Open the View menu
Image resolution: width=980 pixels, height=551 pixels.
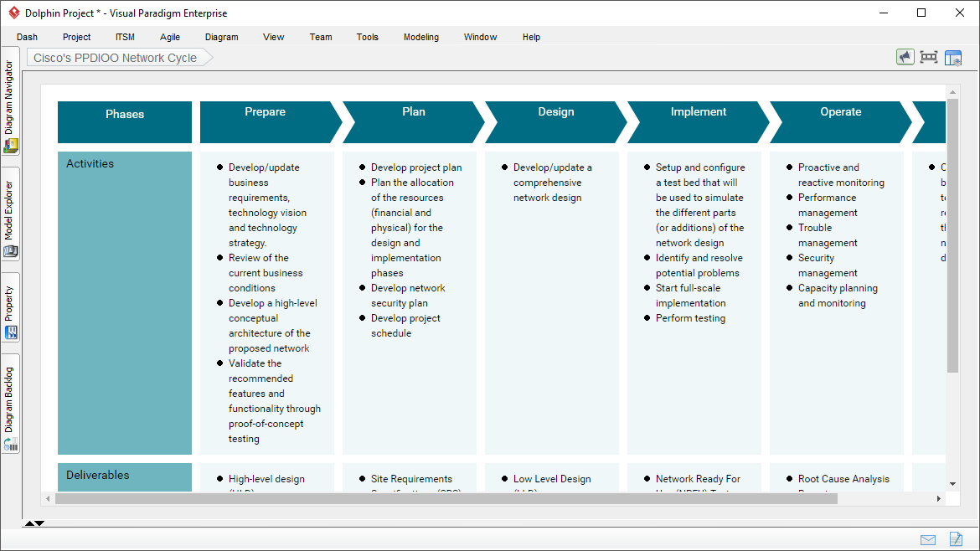pos(273,37)
